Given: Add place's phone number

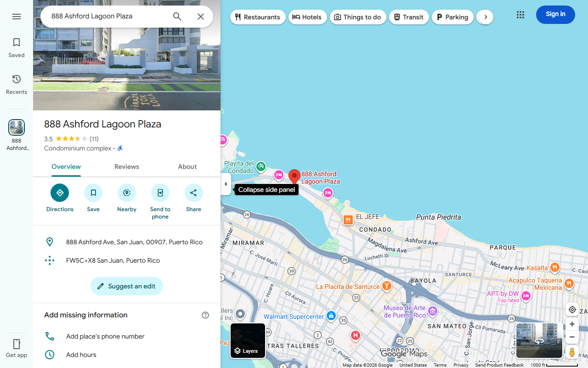Looking at the screenshot, I should pos(127,336).
